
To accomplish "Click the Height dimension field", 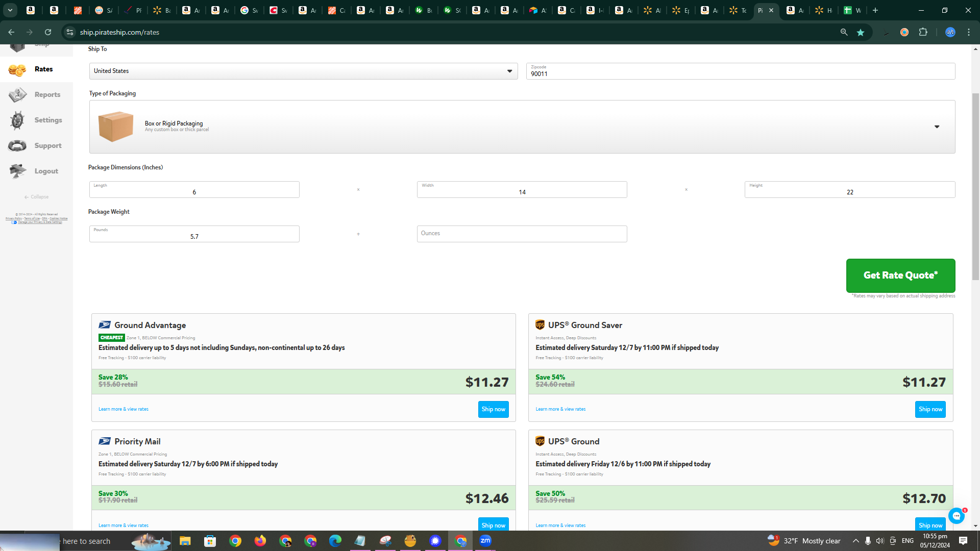I will tap(850, 189).
